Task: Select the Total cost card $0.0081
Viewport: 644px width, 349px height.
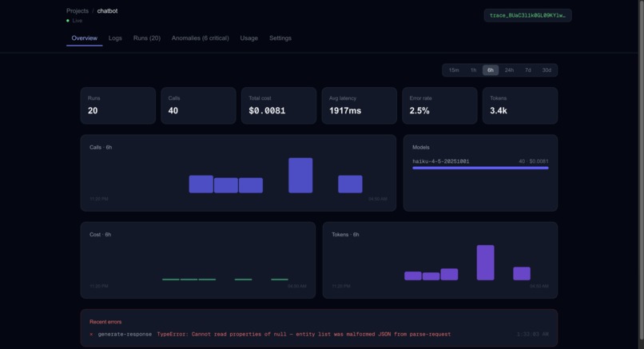Action: (x=279, y=105)
